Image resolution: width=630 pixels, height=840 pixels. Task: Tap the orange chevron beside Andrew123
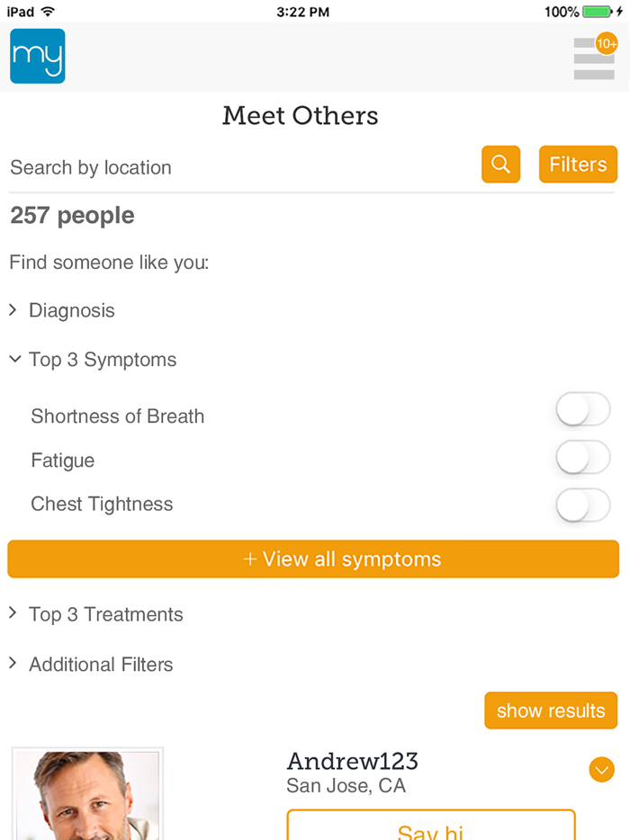pos(601,770)
